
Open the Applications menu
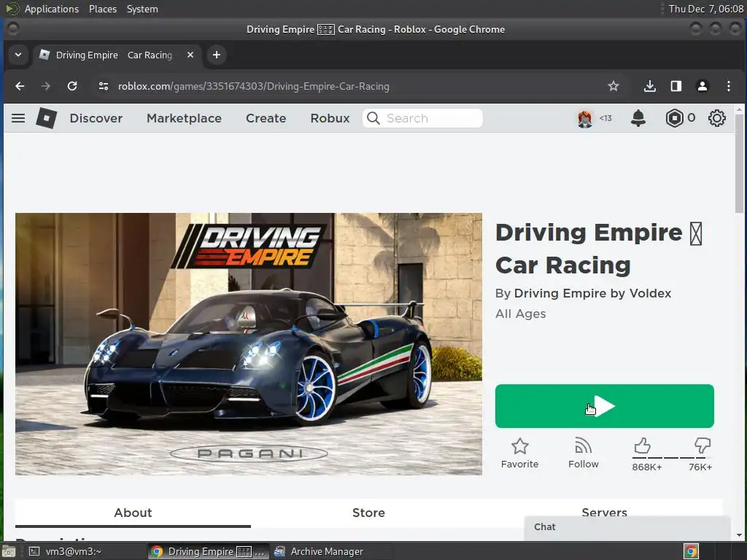52,9
